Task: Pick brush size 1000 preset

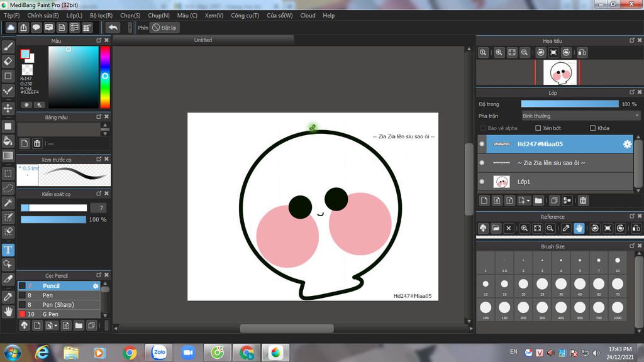Action: 618,309
